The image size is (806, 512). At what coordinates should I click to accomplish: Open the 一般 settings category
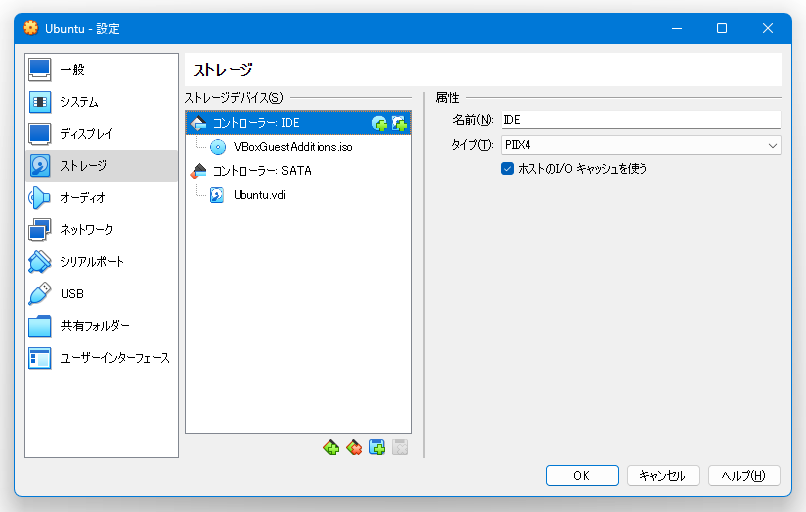pyautogui.click(x=101, y=69)
